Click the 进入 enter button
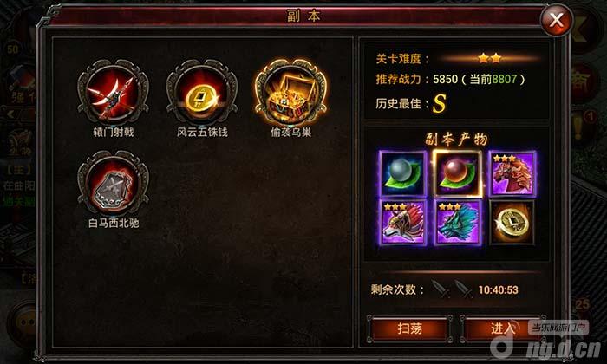The width and height of the screenshot is (607, 364). (x=503, y=328)
